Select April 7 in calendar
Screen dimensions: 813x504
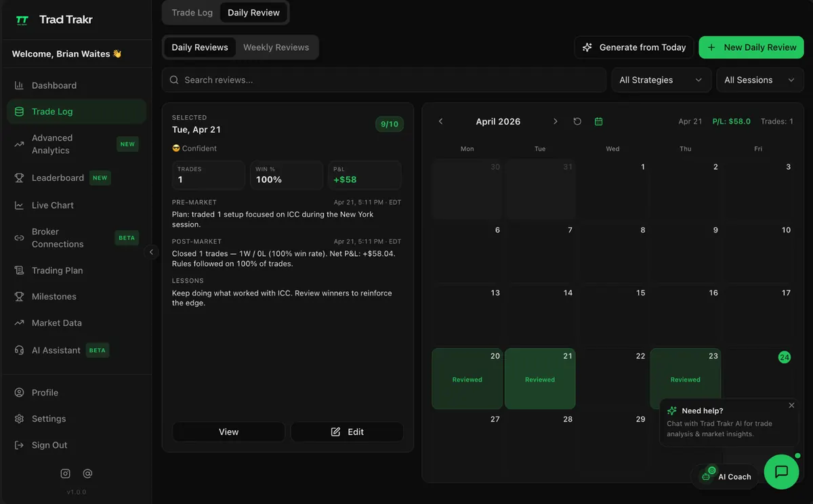[x=540, y=253]
